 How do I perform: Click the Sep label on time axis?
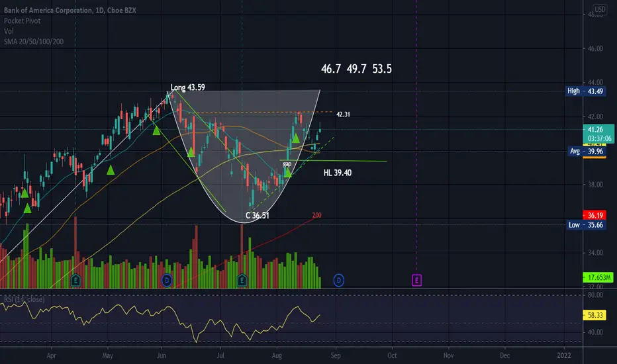point(336,355)
